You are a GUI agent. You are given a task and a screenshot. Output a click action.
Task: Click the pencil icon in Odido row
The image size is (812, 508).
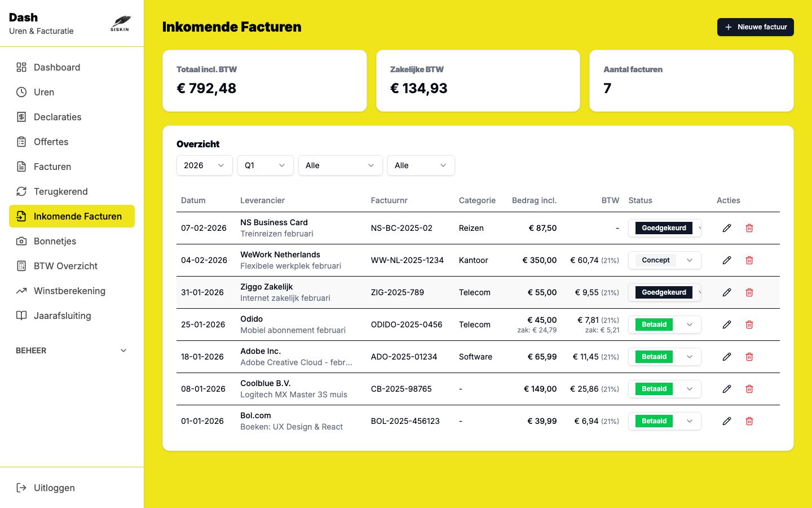tap(727, 325)
